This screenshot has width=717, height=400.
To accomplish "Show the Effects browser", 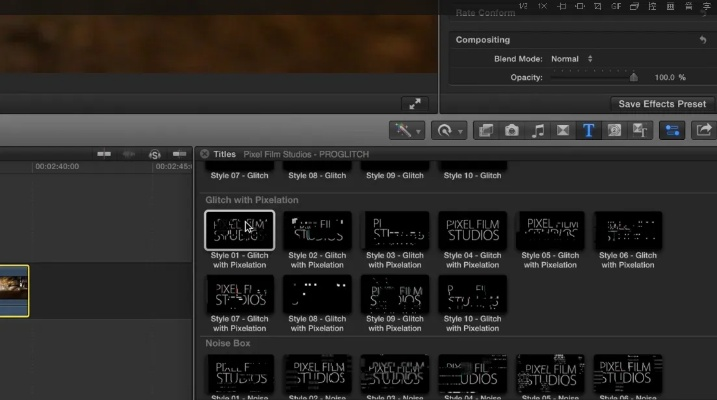I will 486,131.
